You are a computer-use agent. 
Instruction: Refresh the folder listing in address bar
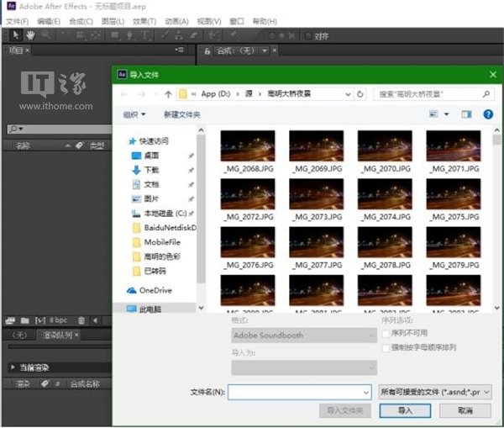coord(360,94)
